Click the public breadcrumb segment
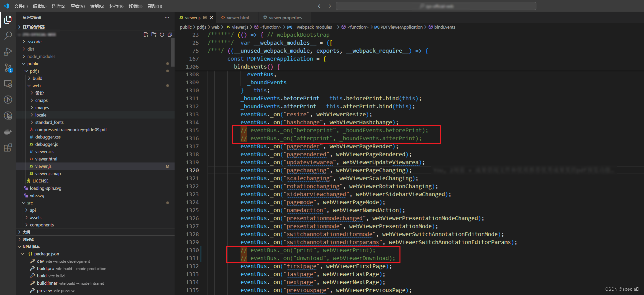Screen dimensions: 644x295 point(186,27)
